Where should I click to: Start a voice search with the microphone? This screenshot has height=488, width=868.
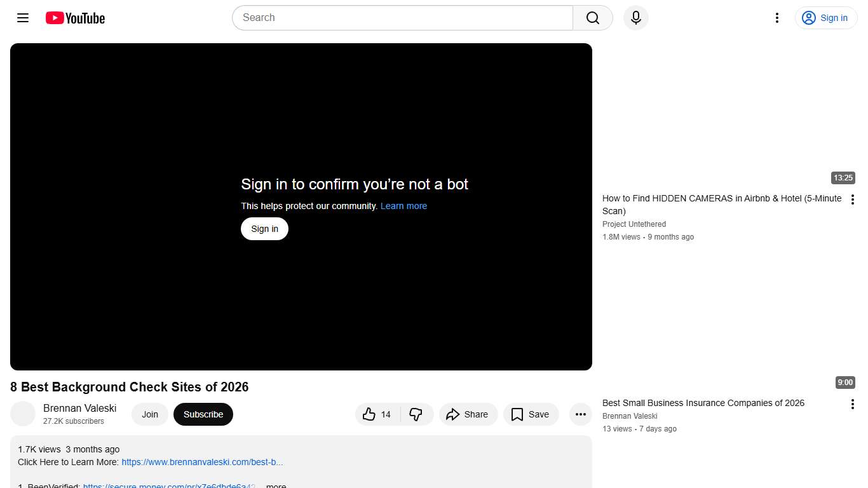pyautogui.click(x=635, y=18)
